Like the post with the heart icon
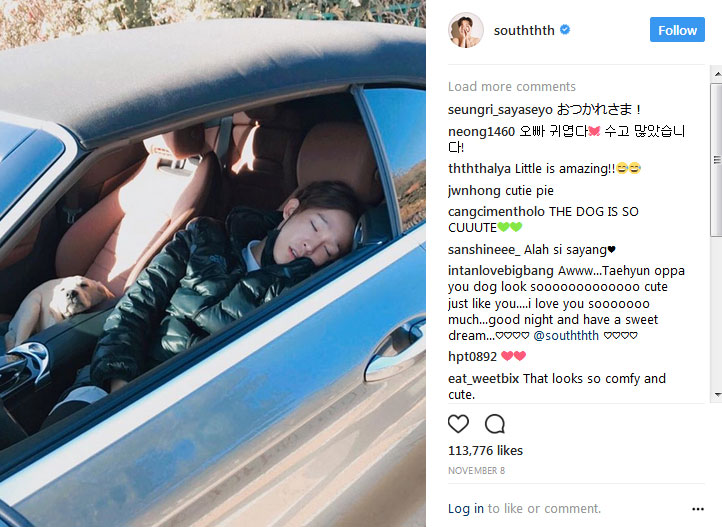722x527 pixels. point(458,423)
